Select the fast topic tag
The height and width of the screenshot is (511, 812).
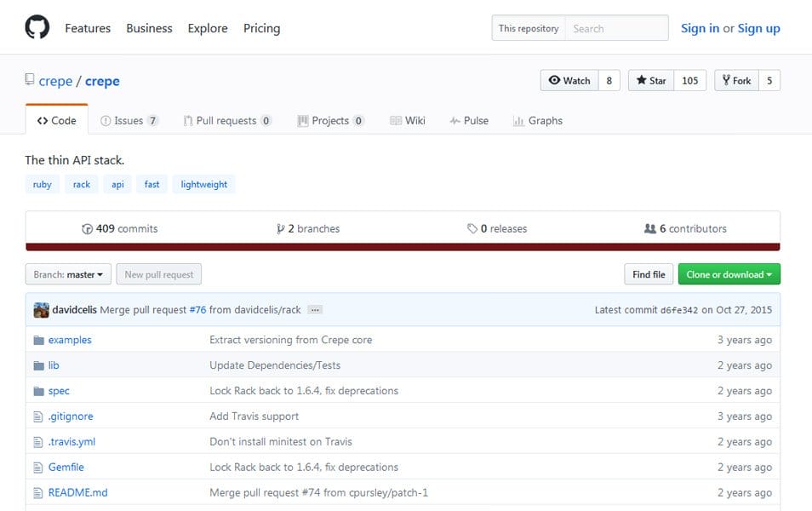click(x=152, y=184)
